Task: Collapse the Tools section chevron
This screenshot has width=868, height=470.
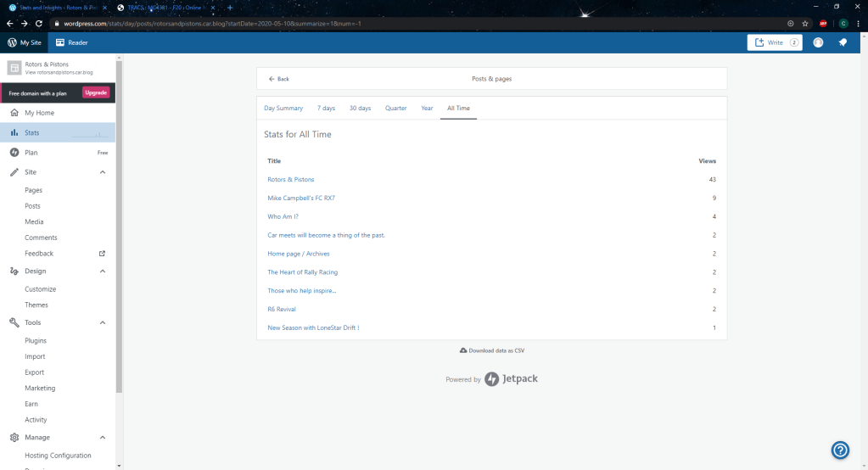Action: 103,322
